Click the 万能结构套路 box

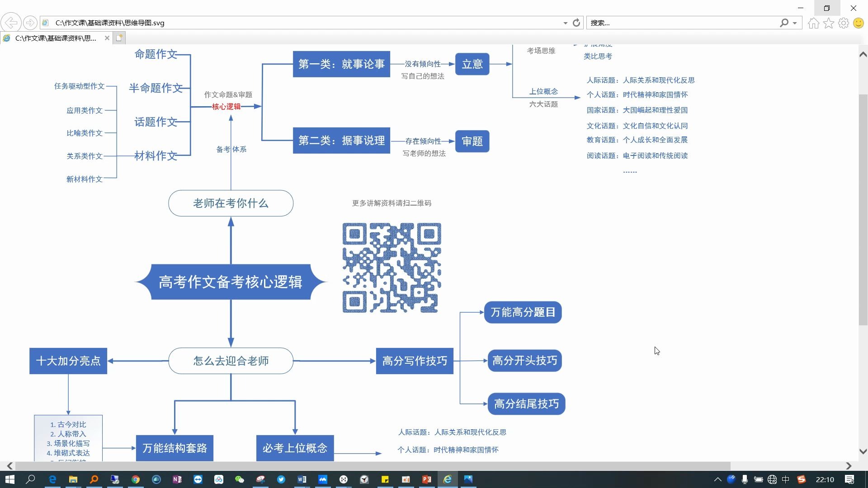tap(175, 448)
